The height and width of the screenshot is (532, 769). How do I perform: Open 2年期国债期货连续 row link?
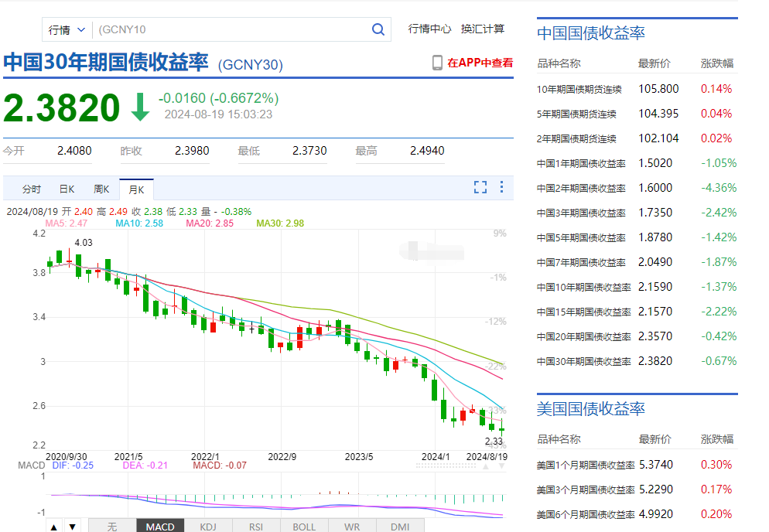pos(577,138)
